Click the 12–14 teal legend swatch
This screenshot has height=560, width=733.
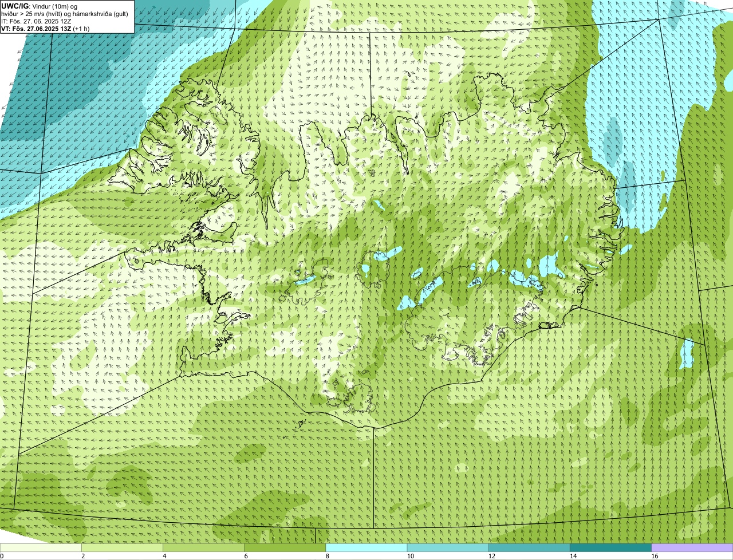pyautogui.click(x=529, y=547)
